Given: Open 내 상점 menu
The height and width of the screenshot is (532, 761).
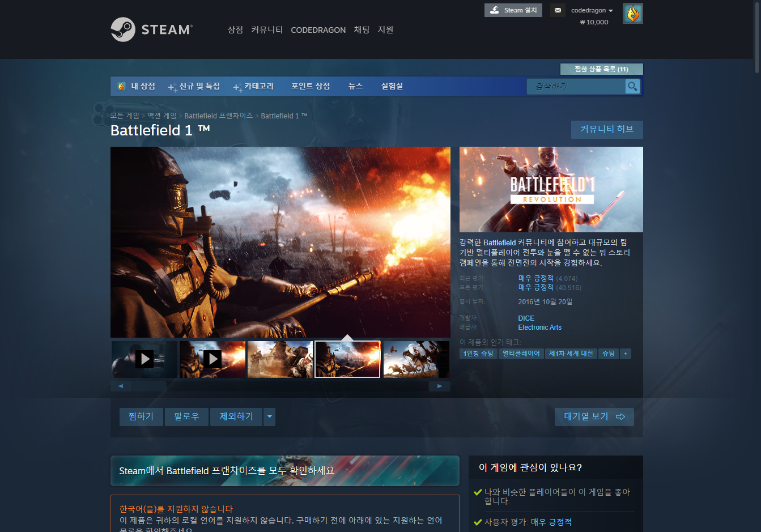Looking at the screenshot, I should click(x=137, y=86).
